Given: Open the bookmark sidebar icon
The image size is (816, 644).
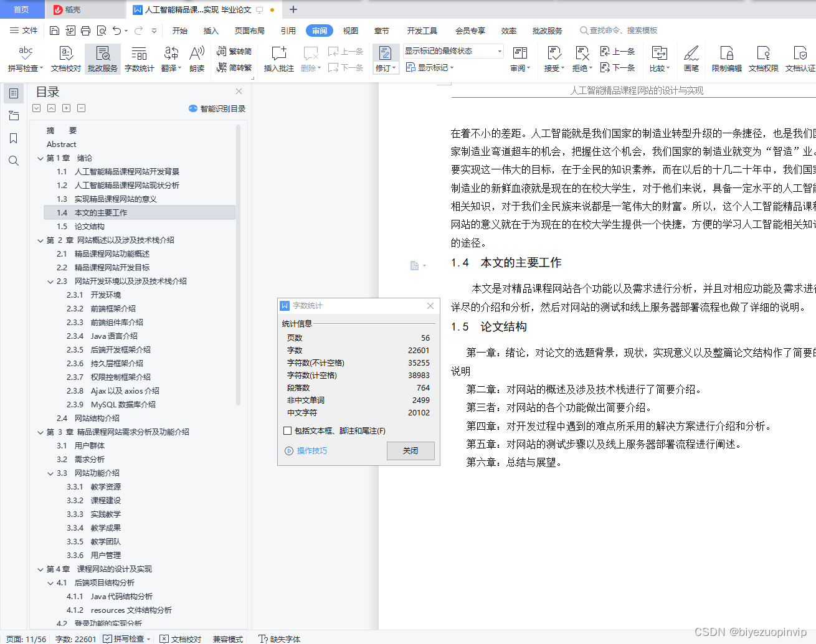Looking at the screenshot, I should click(x=14, y=138).
